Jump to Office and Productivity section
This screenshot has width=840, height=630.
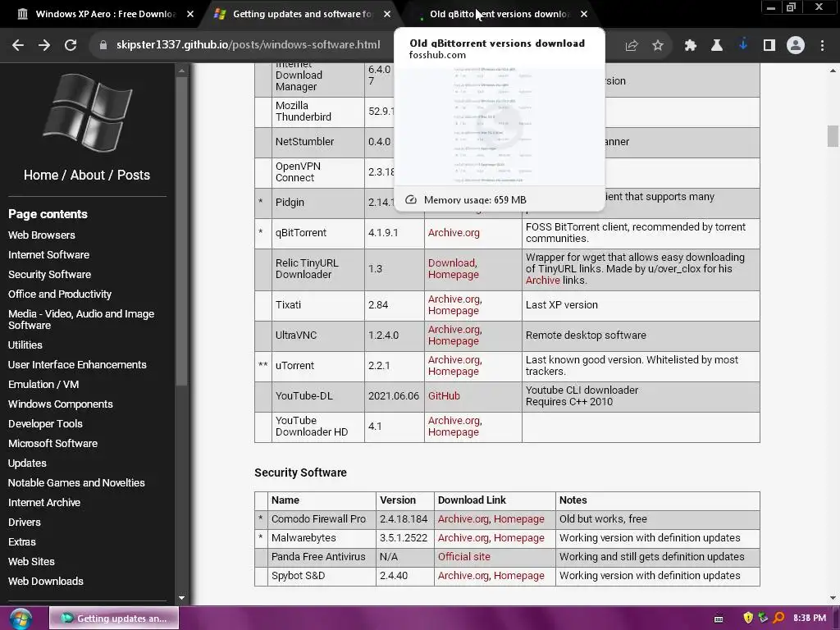(59, 294)
